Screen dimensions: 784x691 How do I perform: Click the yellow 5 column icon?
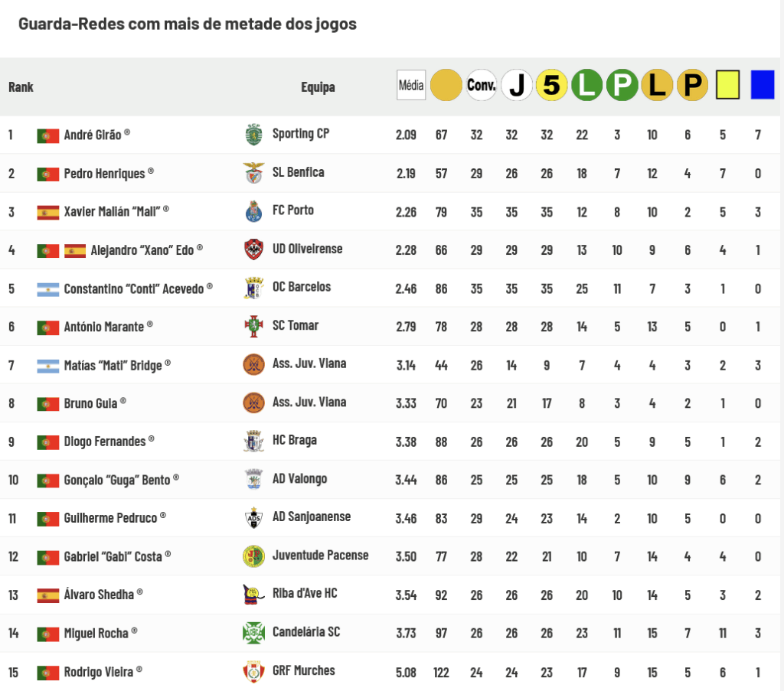[x=551, y=86]
